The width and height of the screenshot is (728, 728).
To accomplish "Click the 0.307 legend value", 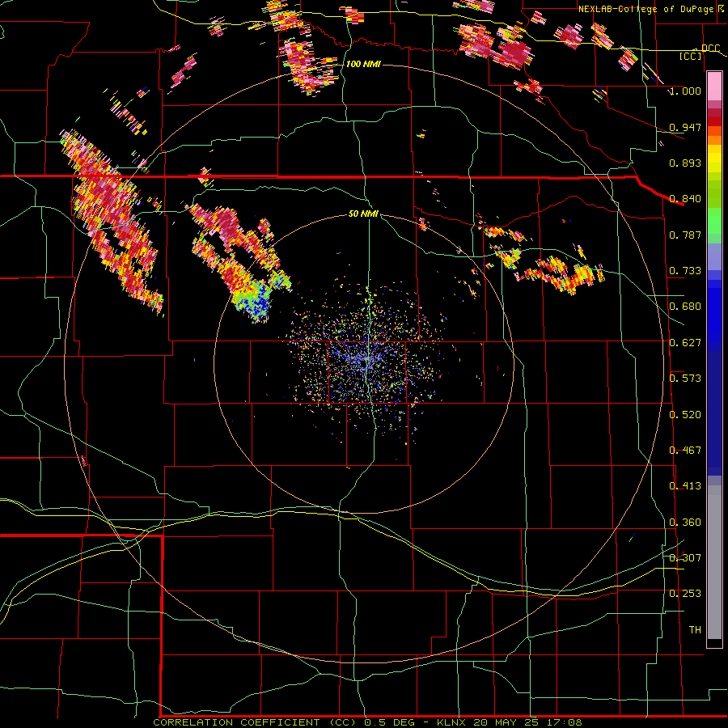I will [x=685, y=557].
